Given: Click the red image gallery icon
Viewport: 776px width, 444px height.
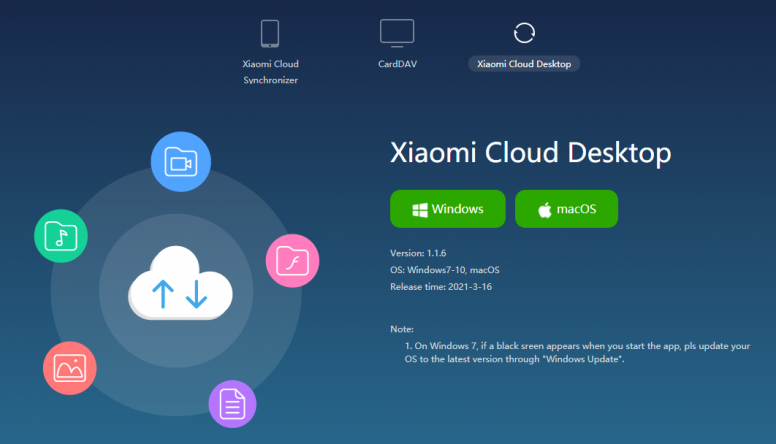Looking at the screenshot, I should (x=70, y=368).
